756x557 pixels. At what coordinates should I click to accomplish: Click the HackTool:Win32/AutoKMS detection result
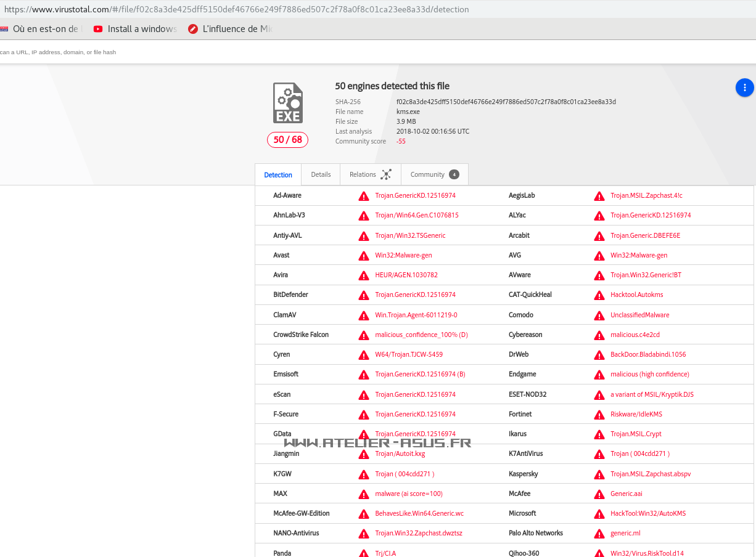tap(648, 513)
